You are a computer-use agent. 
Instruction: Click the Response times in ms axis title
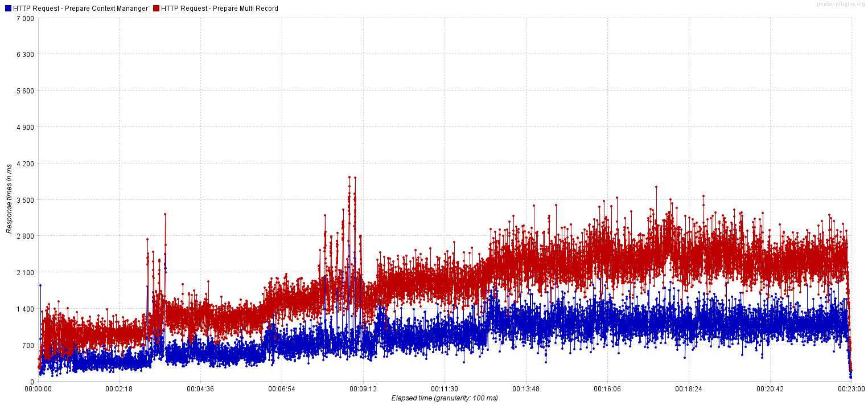coord(9,199)
